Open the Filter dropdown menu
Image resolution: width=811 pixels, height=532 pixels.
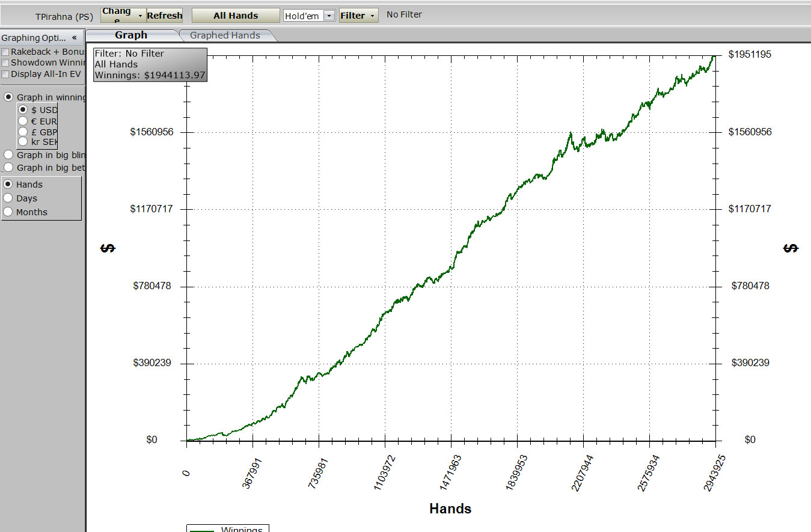point(358,16)
